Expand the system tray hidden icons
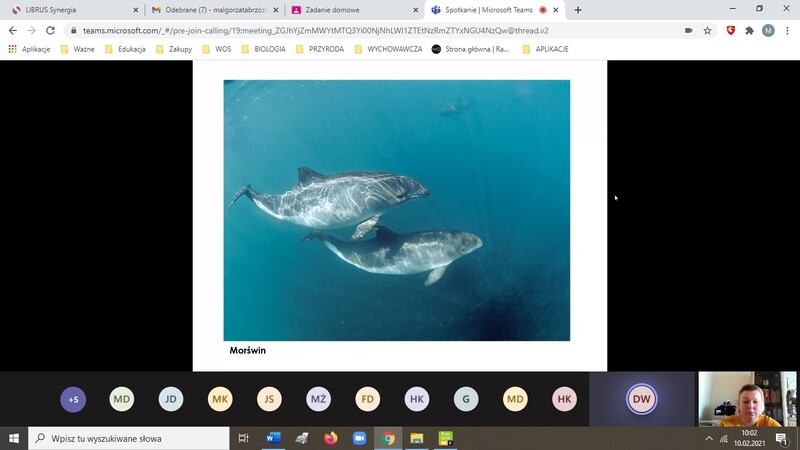Viewport: 800px width, 450px height. [x=709, y=438]
